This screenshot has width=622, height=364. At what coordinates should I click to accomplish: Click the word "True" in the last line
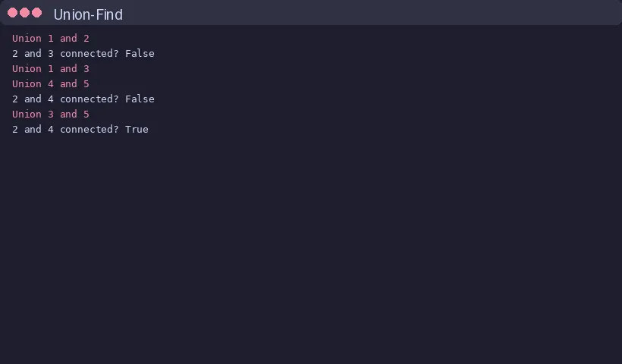tap(137, 130)
